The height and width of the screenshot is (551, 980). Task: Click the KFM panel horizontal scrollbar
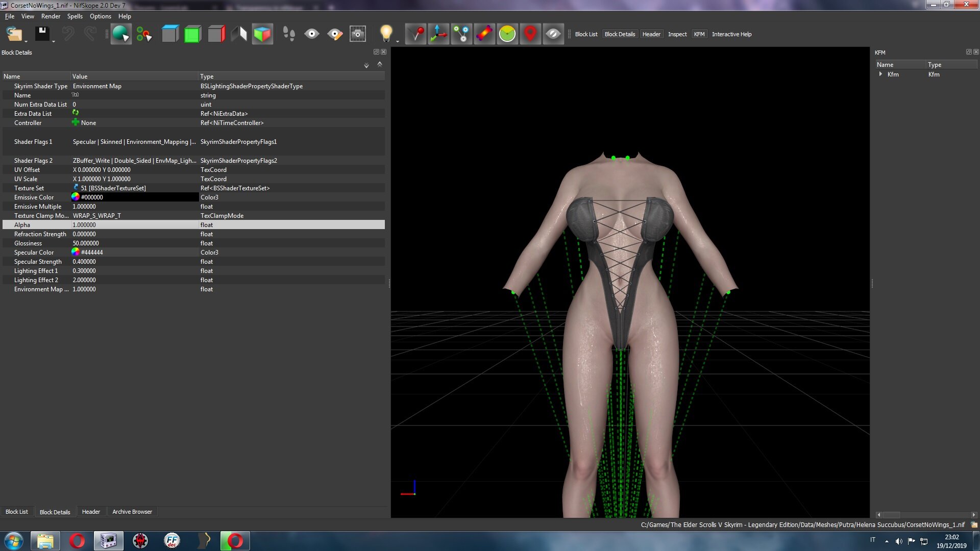tap(925, 515)
